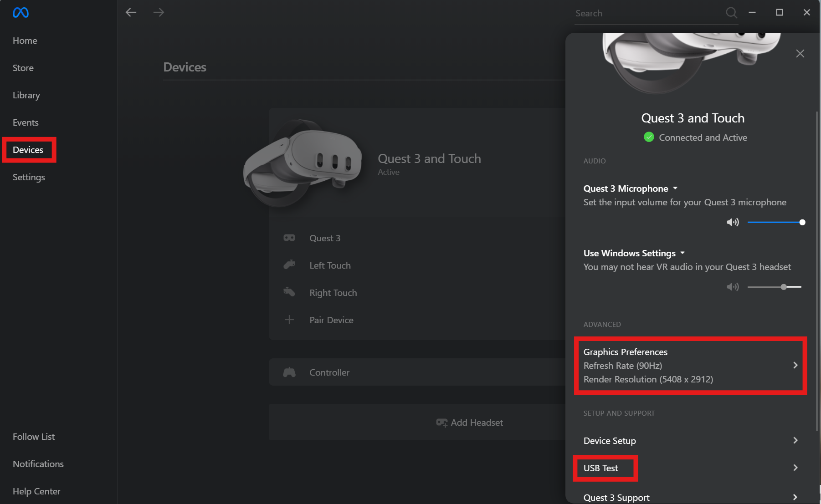Click the plus icon for Pair Device
The height and width of the screenshot is (504, 821).
pyautogui.click(x=289, y=320)
